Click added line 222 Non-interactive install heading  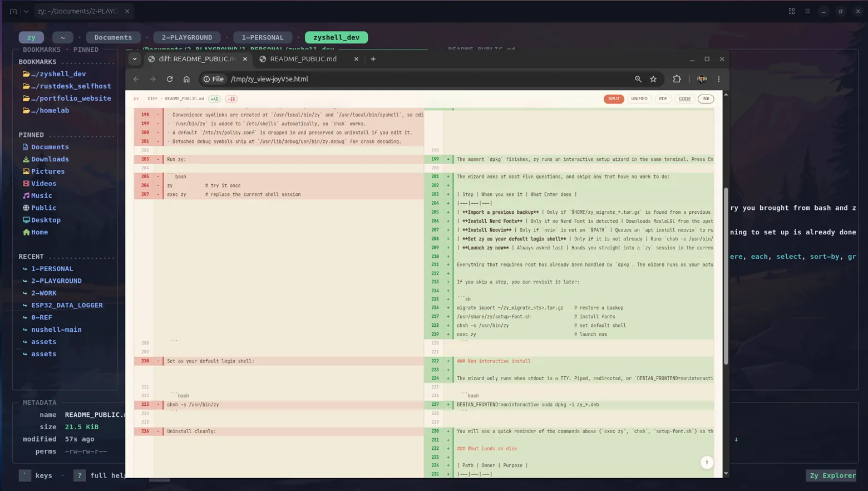569,361
